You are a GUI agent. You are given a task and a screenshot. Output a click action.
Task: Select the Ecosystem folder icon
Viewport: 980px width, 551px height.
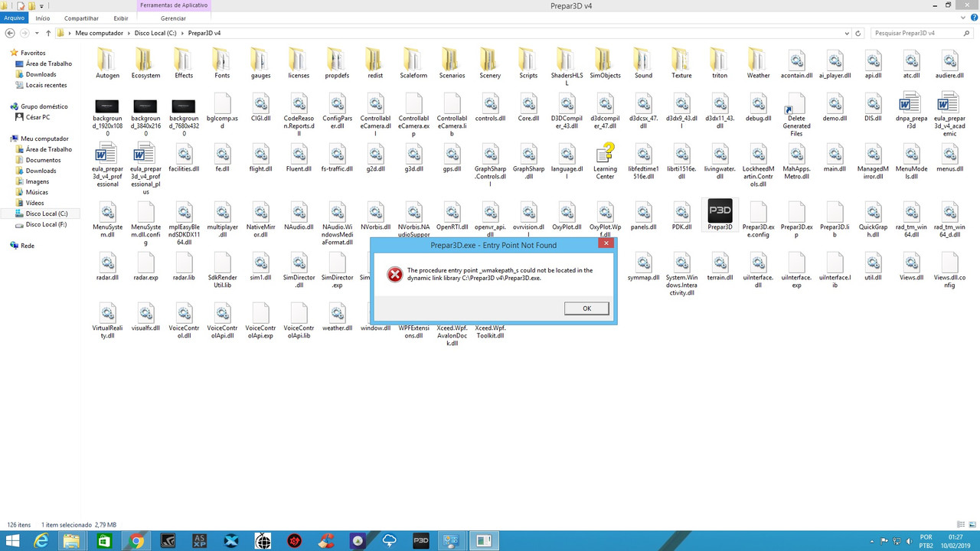(145, 59)
